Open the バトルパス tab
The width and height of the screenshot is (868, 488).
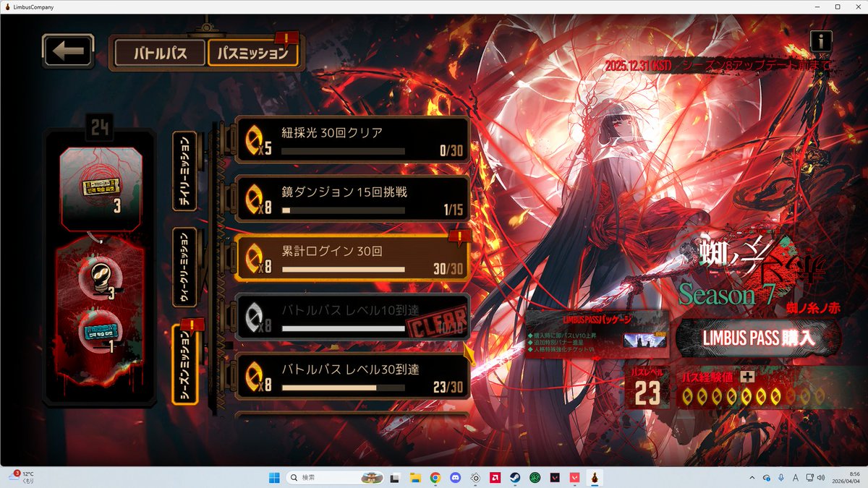161,53
